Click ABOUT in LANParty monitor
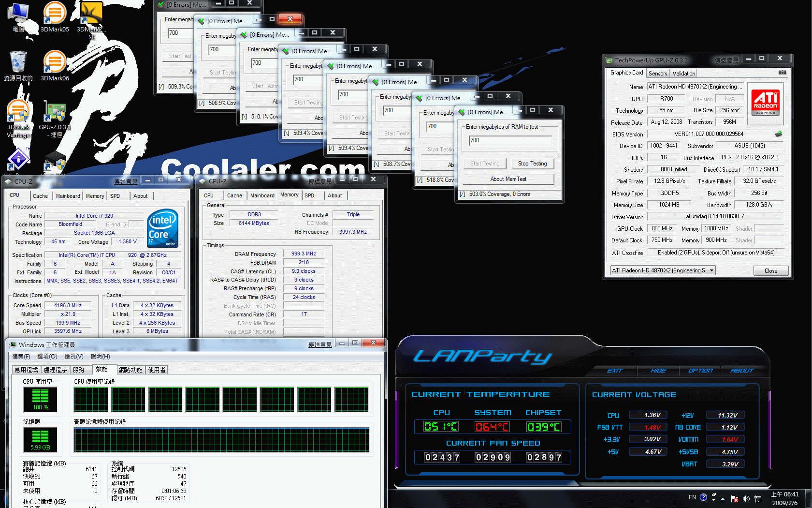 coord(742,371)
